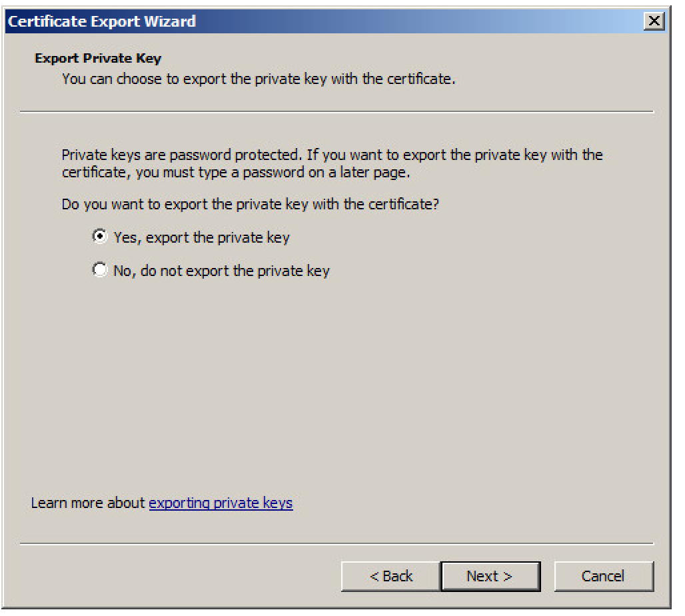Screen dimensions: 685x616
Task: Click the "Export Private Key" heading
Action: click(x=97, y=59)
